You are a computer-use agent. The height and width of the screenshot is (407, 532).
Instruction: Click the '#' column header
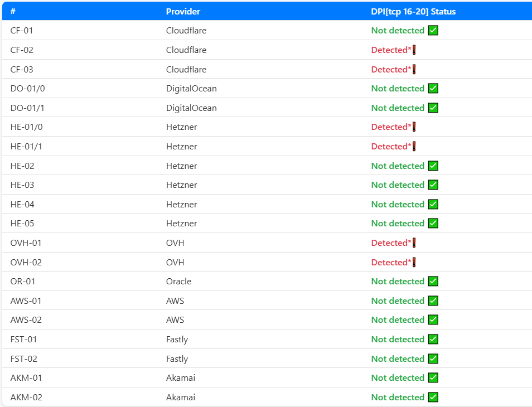coord(13,11)
